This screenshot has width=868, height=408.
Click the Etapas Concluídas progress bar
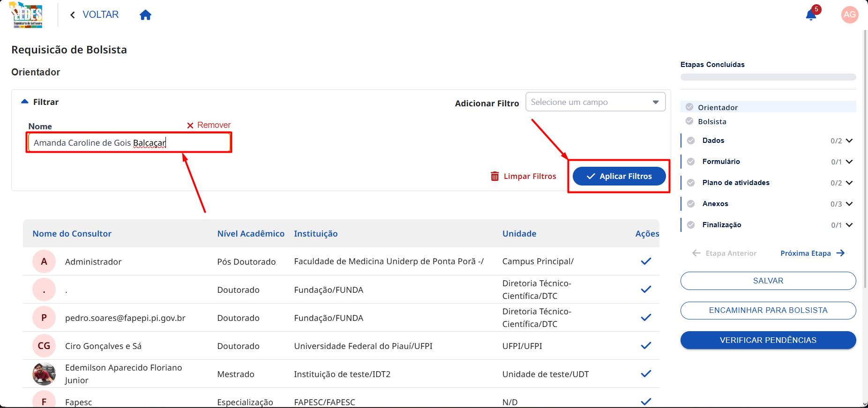click(768, 77)
